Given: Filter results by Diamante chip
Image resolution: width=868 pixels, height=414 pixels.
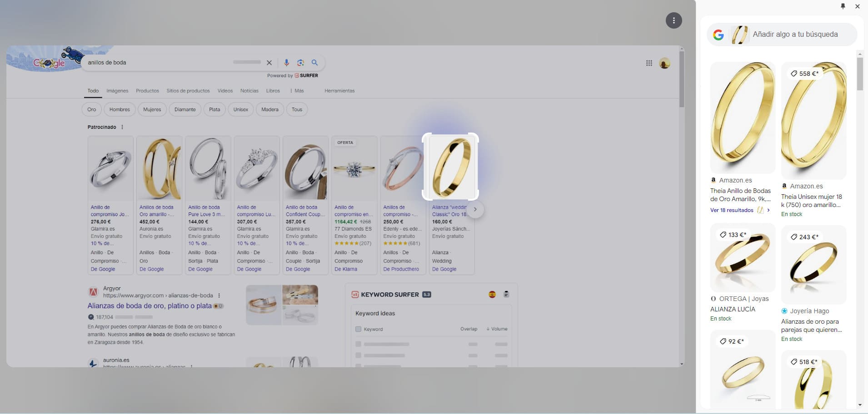Looking at the screenshot, I should 185,109.
